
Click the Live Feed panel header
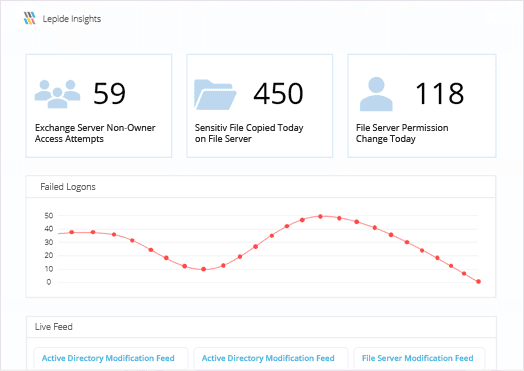click(261, 327)
